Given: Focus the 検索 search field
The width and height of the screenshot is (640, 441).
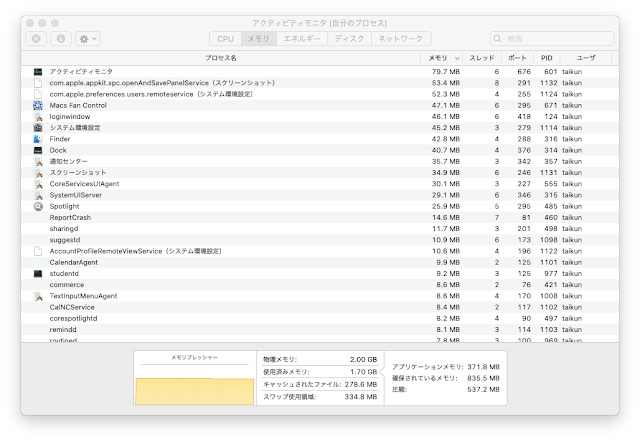Looking at the screenshot, I should [x=552, y=39].
